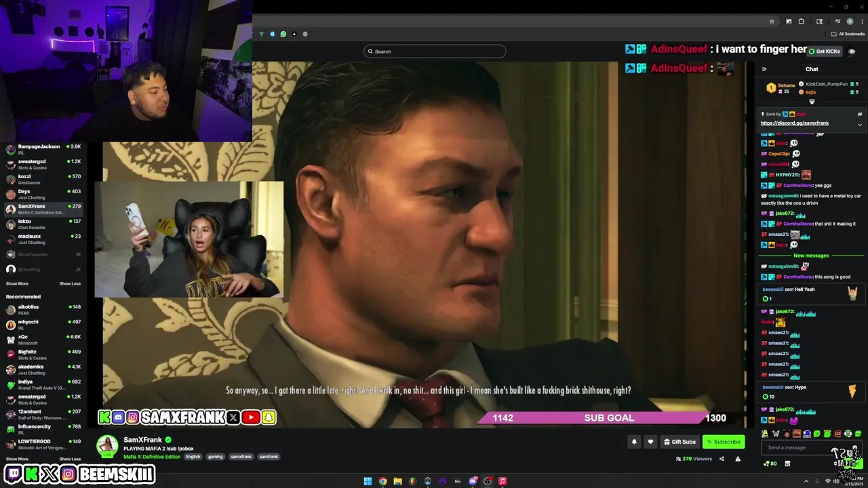Open mhyochi recommended channel
Image resolution: width=868 pixels, height=488 pixels.
tap(43, 325)
